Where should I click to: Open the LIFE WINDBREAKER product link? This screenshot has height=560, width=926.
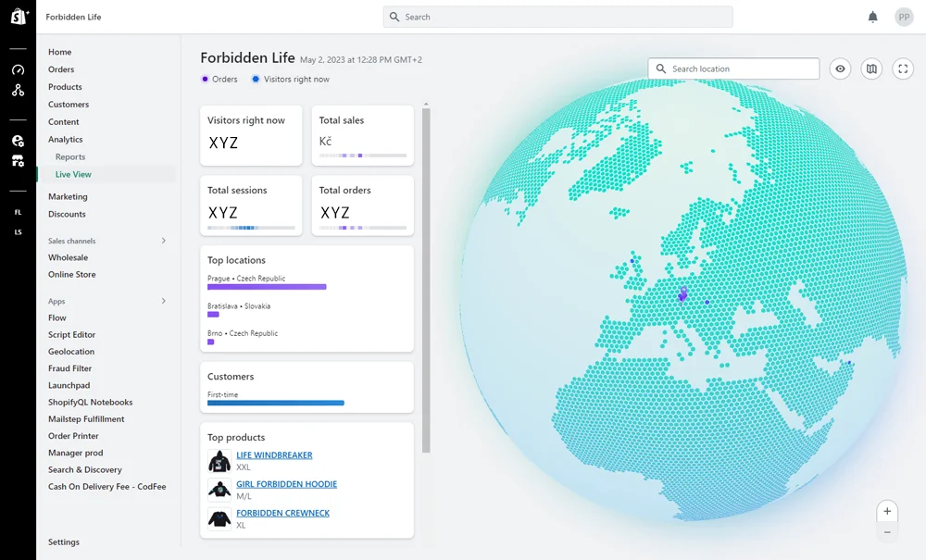(x=275, y=455)
